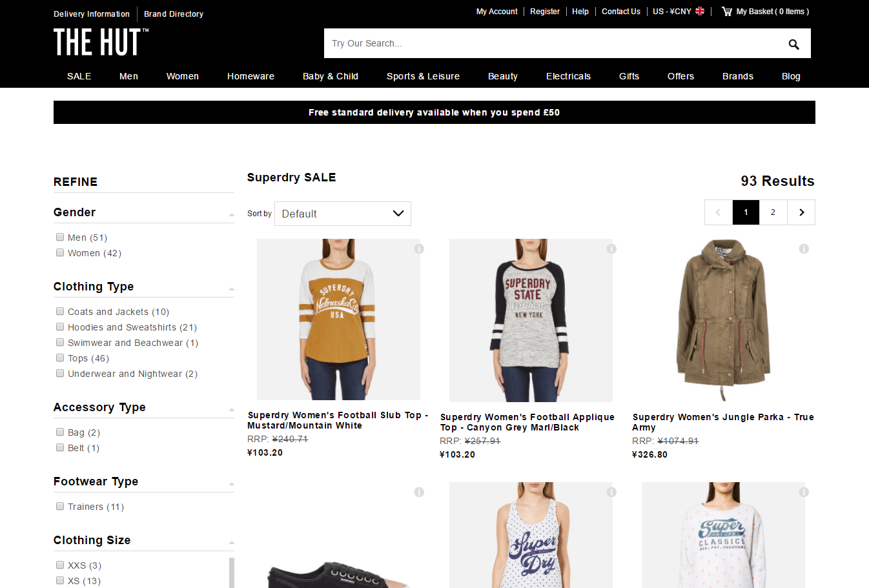Open the Offers menu

[x=680, y=76]
